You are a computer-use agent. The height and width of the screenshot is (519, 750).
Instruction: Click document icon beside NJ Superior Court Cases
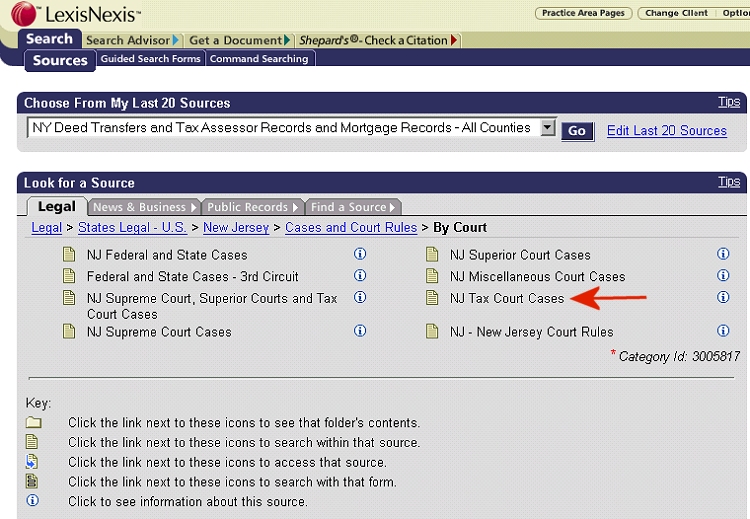coord(432,254)
